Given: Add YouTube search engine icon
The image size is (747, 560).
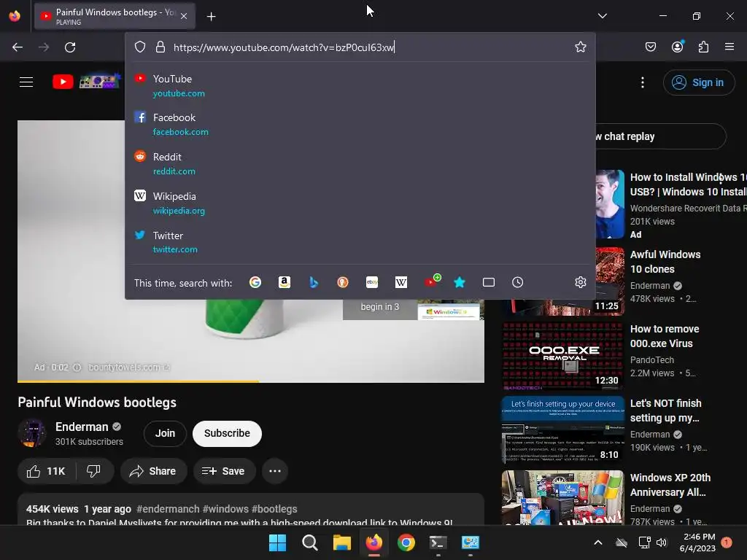Looking at the screenshot, I should pyautogui.click(x=432, y=281).
